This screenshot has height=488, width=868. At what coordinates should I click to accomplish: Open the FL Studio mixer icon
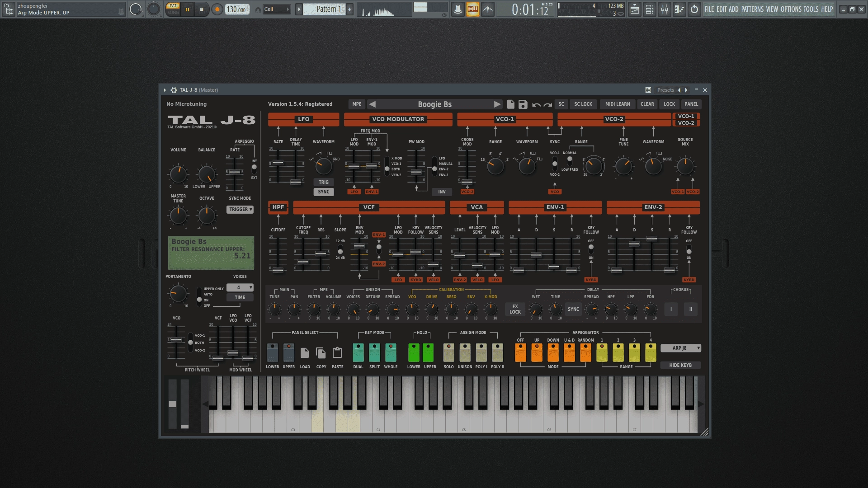pos(664,9)
